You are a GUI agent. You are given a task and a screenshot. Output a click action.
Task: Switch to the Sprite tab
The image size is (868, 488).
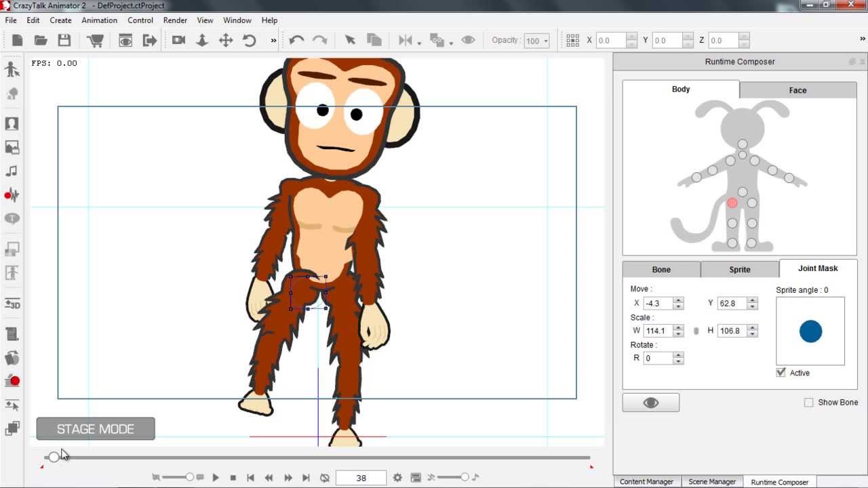(x=740, y=270)
